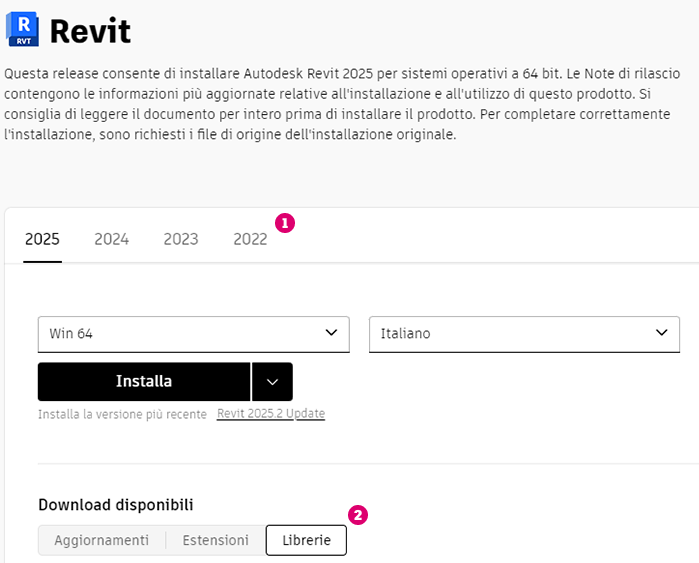
Task: Select the 2023 version tab
Action: coord(181,239)
